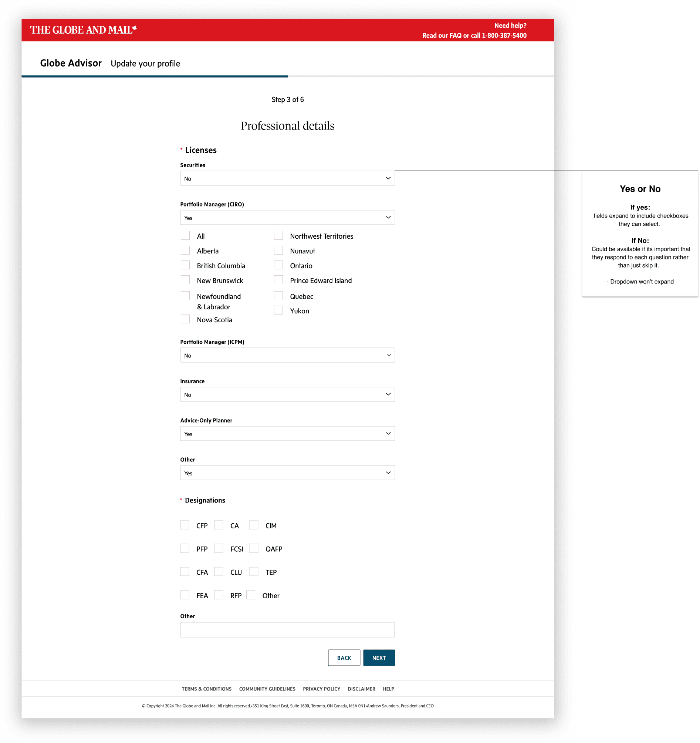This screenshot has width=700, height=743.
Task: Open the Advice-Only Planner dropdown
Action: tap(287, 434)
